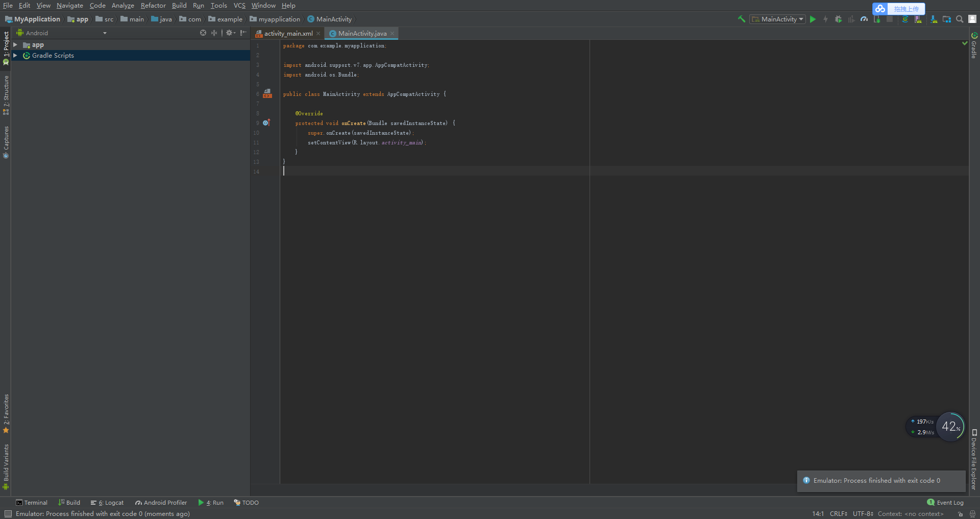This screenshot has height=519, width=980.
Task: Run the app with the green play icon
Action: 813,19
